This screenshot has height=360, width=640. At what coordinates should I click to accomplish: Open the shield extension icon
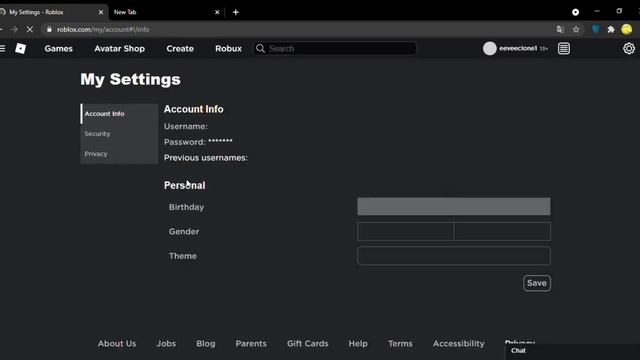(x=596, y=29)
